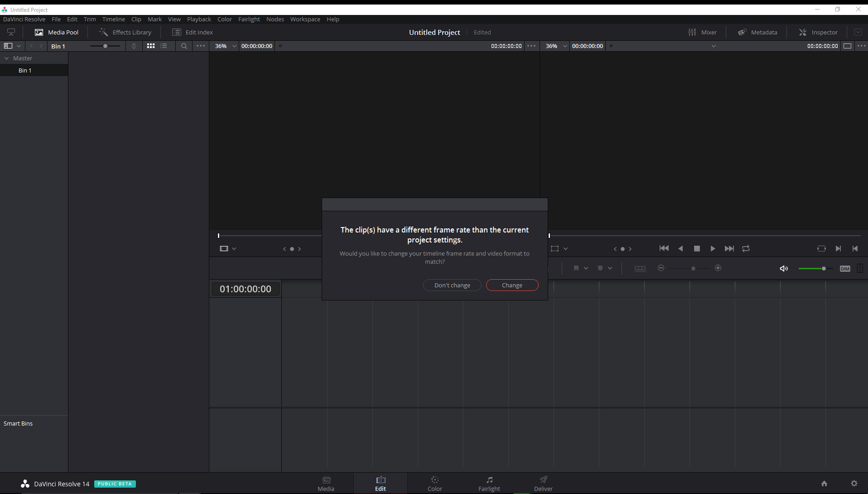Viewport: 868px width, 494px height.
Task: Open media pool sort order menu
Action: point(134,46)
